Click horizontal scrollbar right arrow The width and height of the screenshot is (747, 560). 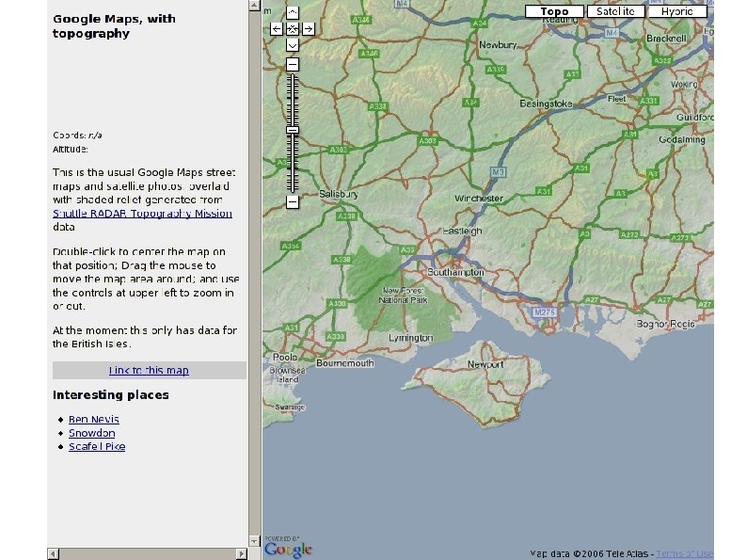[x=242, y=553]
